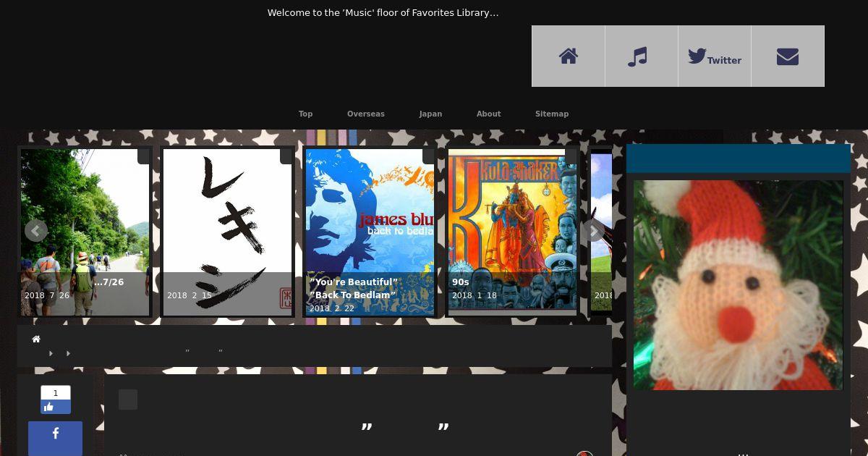Select the Overseas navigation item
The width and height of the screenshot is (868, 456).
point(366,114)
